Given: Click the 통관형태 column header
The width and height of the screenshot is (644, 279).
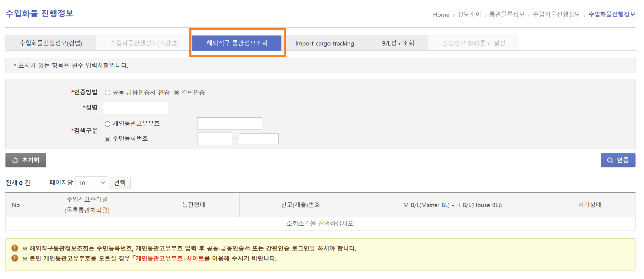Looking at the screenshot, I should (x=194, y=205).
